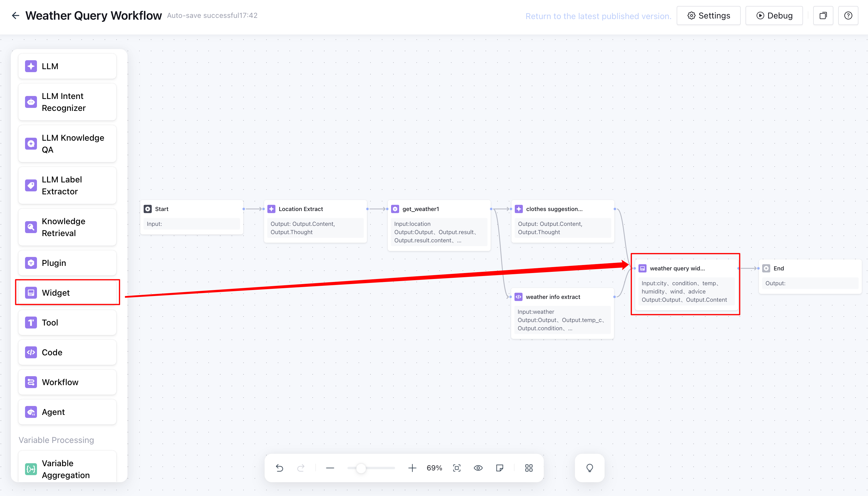Toggle the eye preview icon
This screenshot has width=868, height=496.
(478, 468)
